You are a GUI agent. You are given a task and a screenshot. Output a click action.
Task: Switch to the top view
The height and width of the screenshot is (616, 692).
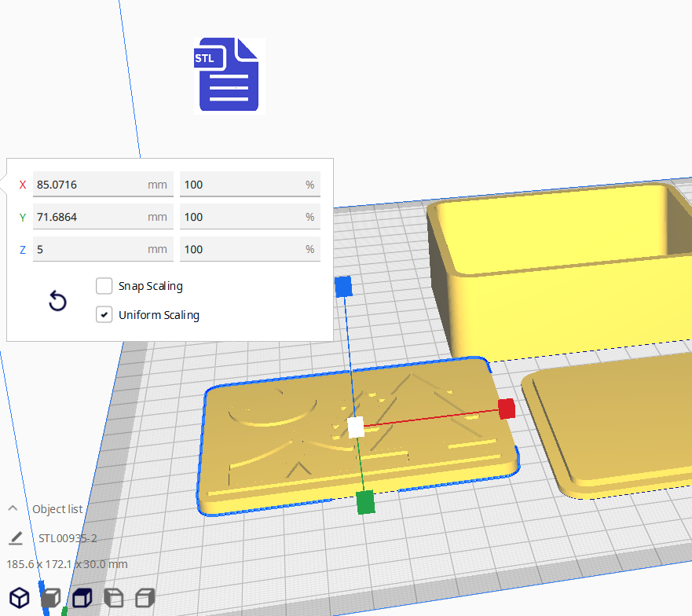pyautogui.click(x=82, y=598)
